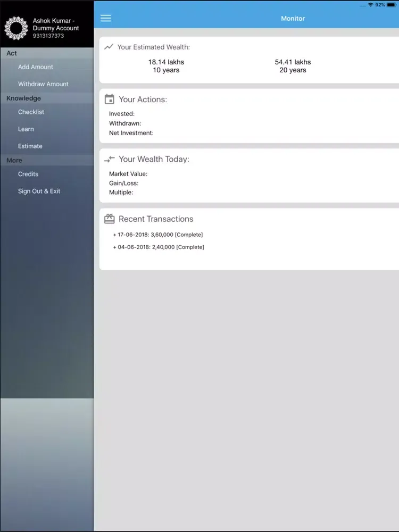Click the Your Wealth Today heading

pos(154,159)
